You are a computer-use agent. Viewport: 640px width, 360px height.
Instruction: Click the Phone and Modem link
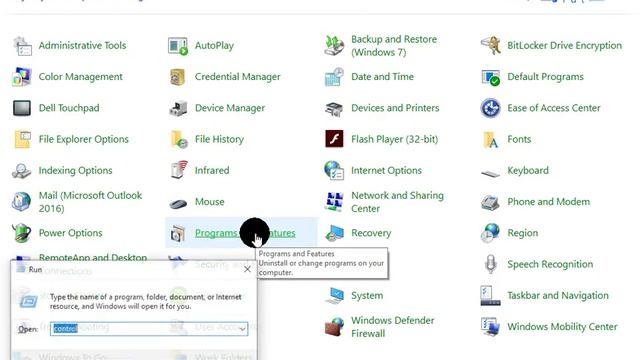pyautogui.click(x=548, y=202)
